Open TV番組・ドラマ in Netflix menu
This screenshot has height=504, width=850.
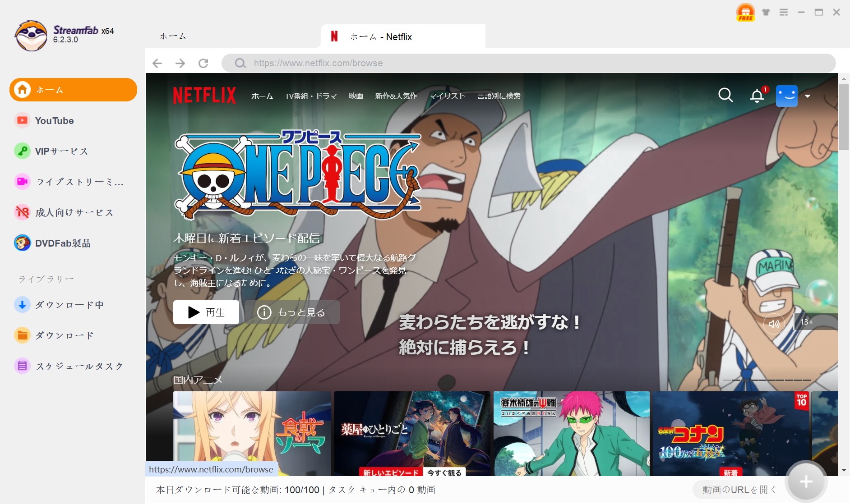pyautogui.click(x=311, y=96)
